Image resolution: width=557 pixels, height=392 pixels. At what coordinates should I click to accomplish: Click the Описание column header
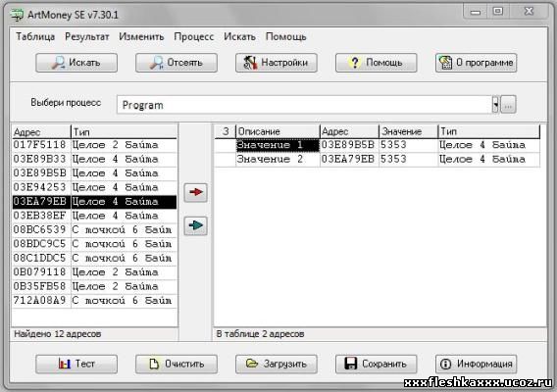[278, 131]
